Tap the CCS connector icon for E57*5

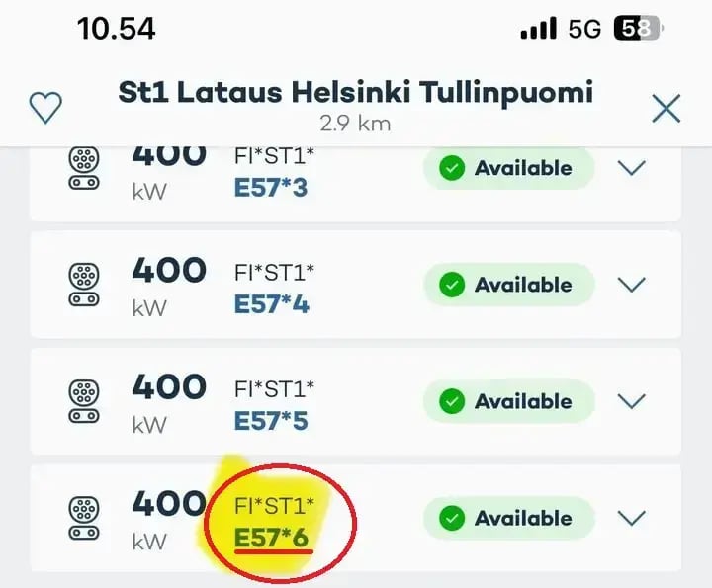(x=83, y=402)
